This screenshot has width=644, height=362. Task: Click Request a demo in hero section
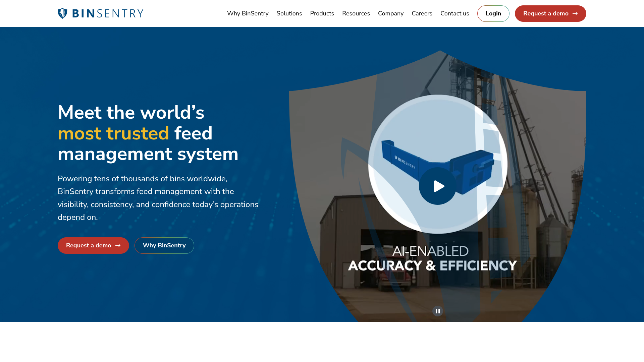(93, 245)
